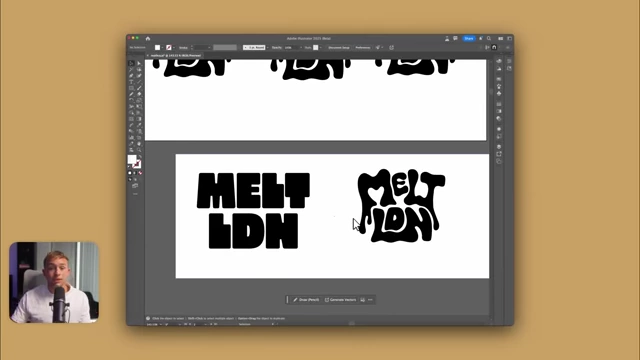The width and height of the screenshot is (640, 360).
Task: Set paint mode to None
Action: (140, 173)
